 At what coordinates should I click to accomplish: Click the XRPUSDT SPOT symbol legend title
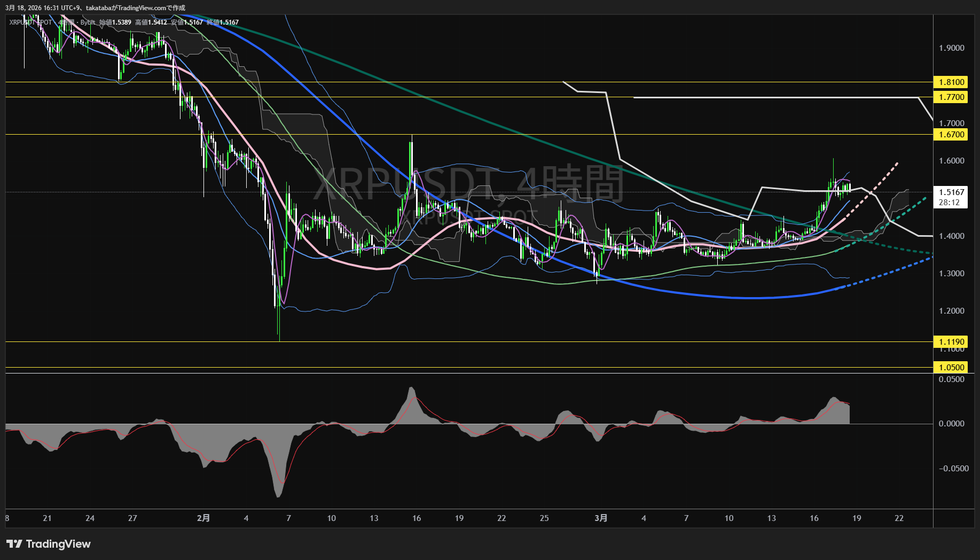(x=31, y=22)
